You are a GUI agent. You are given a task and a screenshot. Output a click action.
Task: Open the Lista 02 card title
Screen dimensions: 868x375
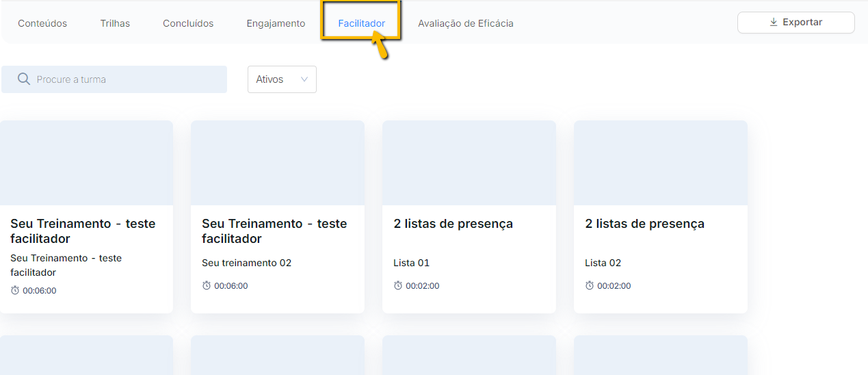click(644, 224)
